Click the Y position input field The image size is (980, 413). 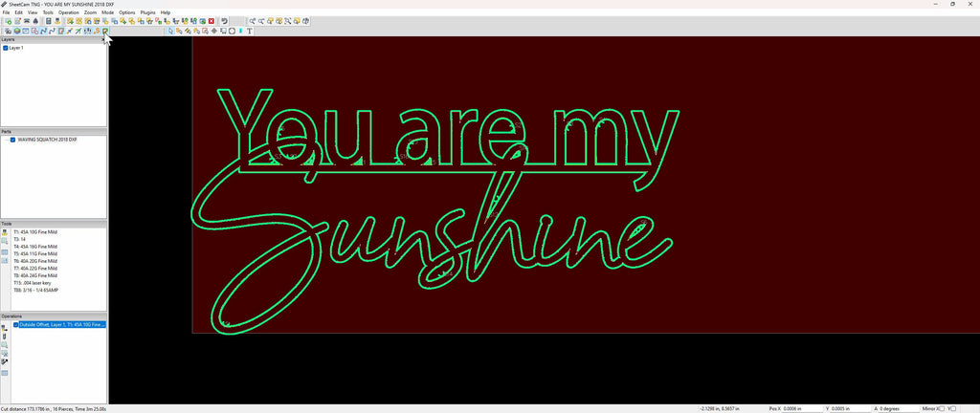pos(850,408)
